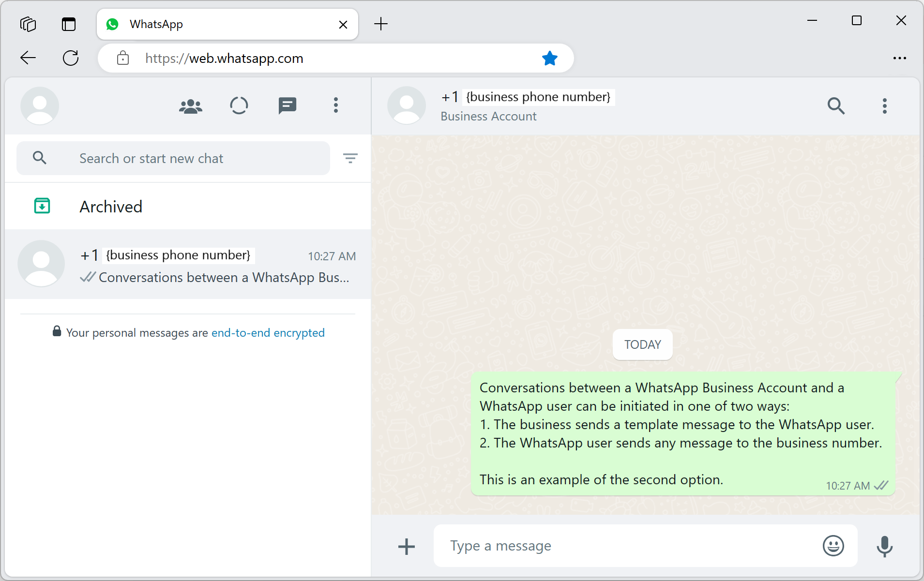Open the browser settings ellipsis menu
The image size is (924, 581).
tap(899, 58)
